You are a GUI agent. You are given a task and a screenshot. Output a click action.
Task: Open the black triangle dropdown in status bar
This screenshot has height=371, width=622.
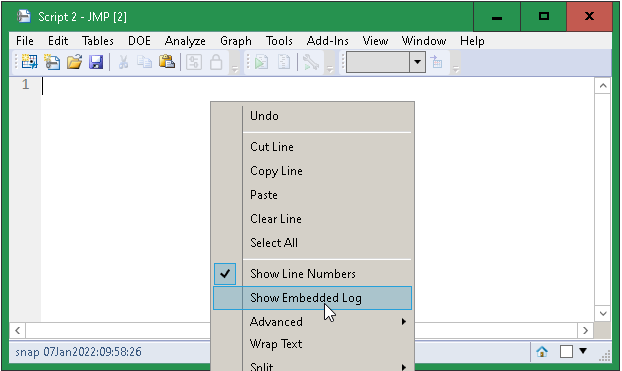click(583, 351)
